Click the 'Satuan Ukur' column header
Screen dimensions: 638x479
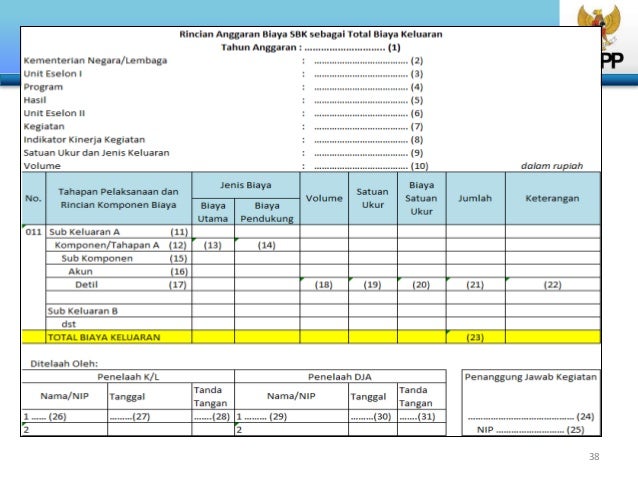373,198
